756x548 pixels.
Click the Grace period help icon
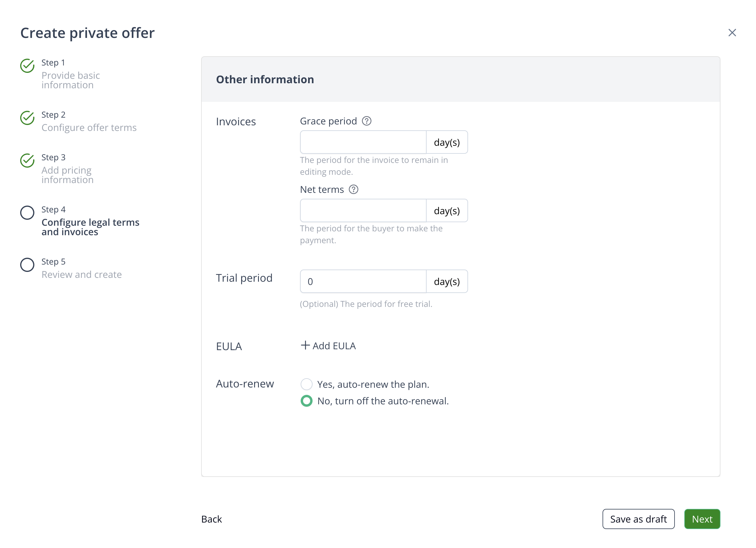366,121
